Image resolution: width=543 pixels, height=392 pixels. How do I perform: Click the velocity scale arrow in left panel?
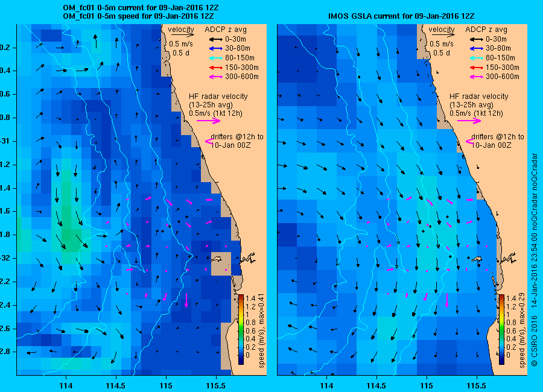[182, 35]
